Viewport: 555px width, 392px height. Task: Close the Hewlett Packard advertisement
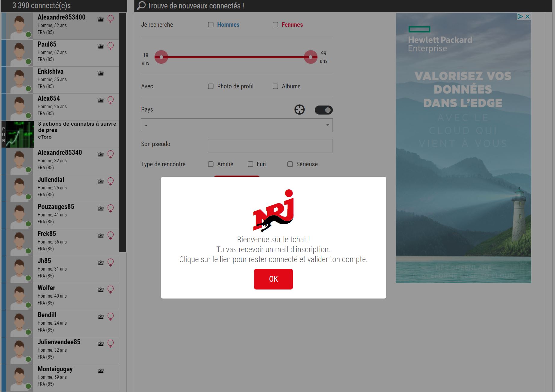click(527, 17)
